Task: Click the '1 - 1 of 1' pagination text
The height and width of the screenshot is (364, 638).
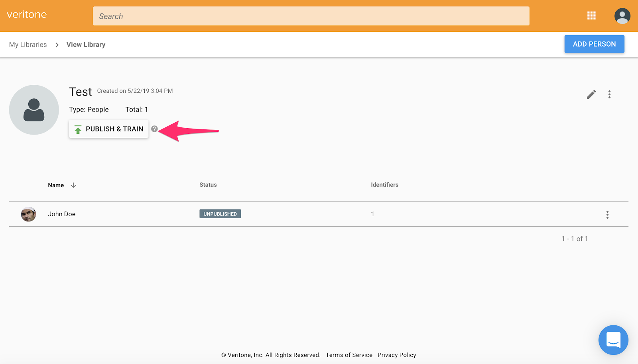Action: click(x=575, y=239)
